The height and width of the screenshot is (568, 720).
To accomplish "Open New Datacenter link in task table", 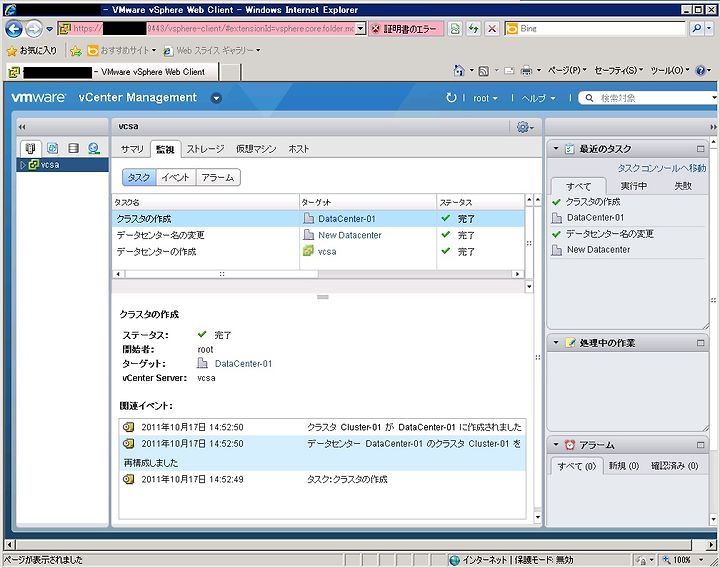I will tap(350, 235).
